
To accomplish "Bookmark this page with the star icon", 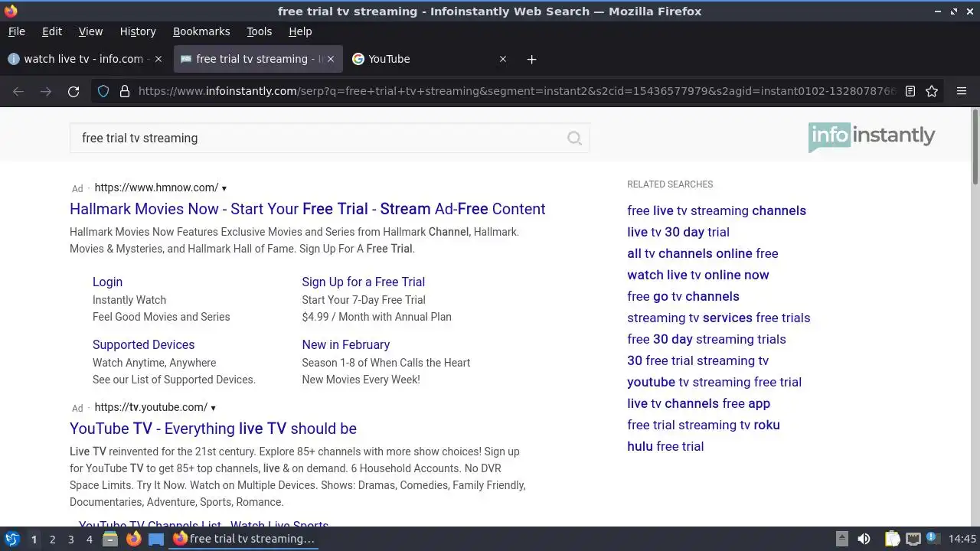I will (932, 91).
